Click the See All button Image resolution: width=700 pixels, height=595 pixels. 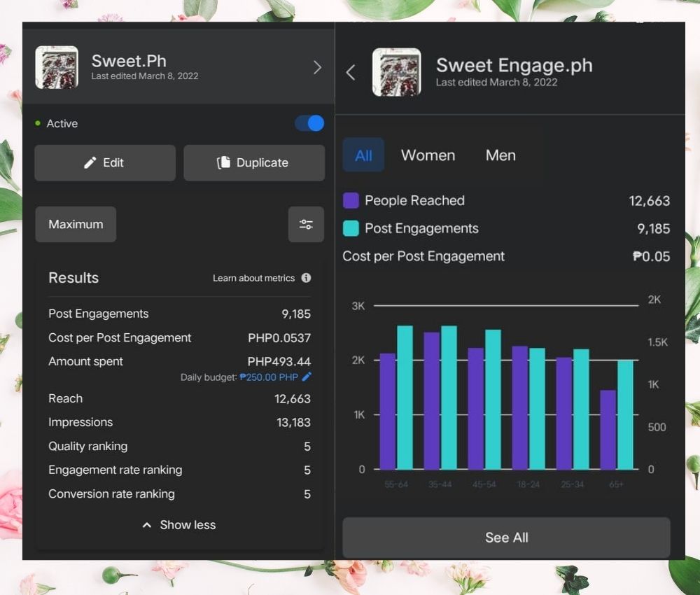point(506,538)
